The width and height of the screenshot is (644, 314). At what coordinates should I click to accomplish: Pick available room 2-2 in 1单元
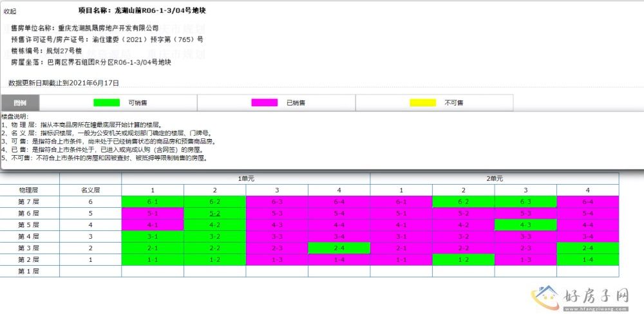215,248
